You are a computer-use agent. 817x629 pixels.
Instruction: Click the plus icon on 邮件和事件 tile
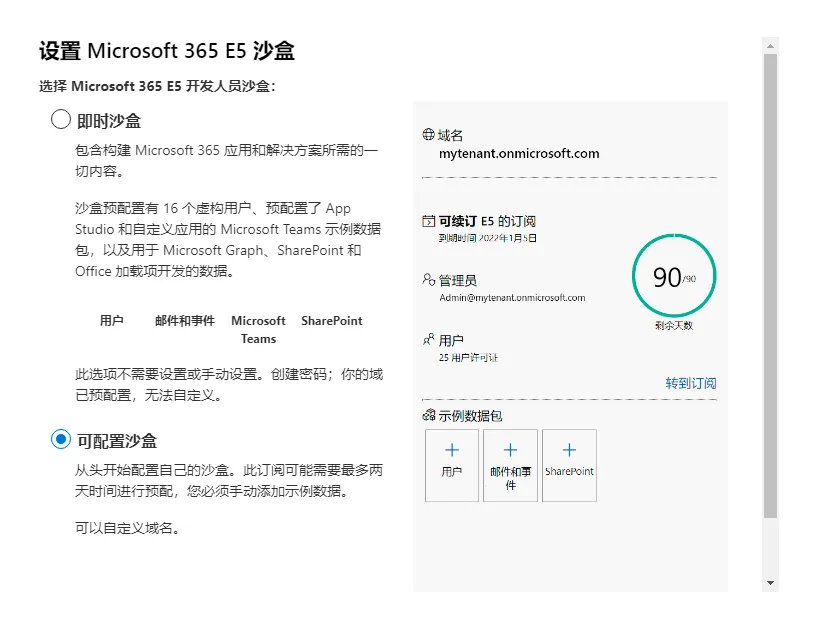[x=510, y=451]
